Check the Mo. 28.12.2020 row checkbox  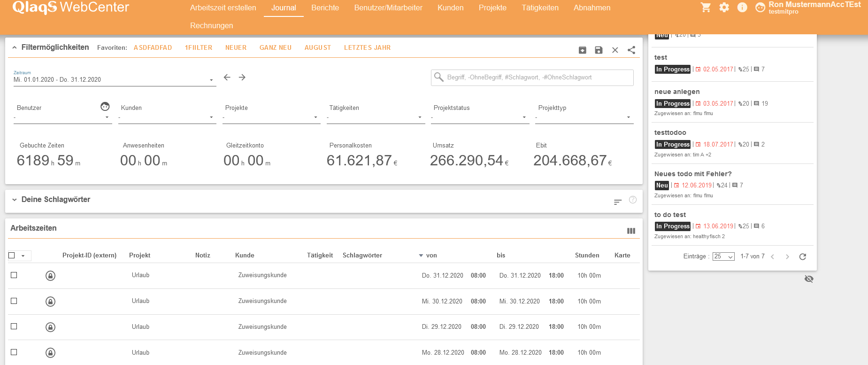point(14,352)
